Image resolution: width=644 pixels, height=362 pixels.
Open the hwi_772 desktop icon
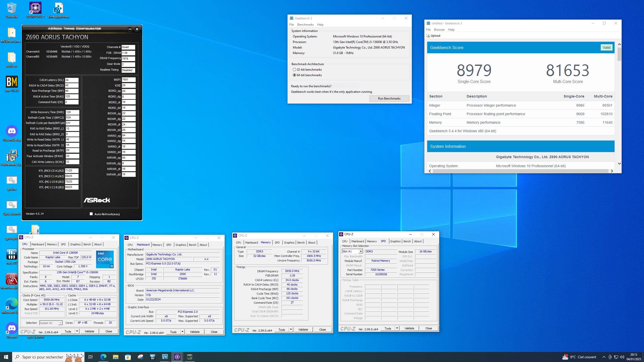pyautogui.click(x=12, y=256)
